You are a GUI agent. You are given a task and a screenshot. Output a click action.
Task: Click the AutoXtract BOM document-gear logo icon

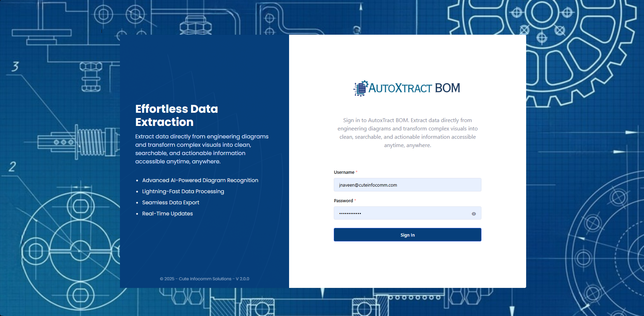point(360,88)
